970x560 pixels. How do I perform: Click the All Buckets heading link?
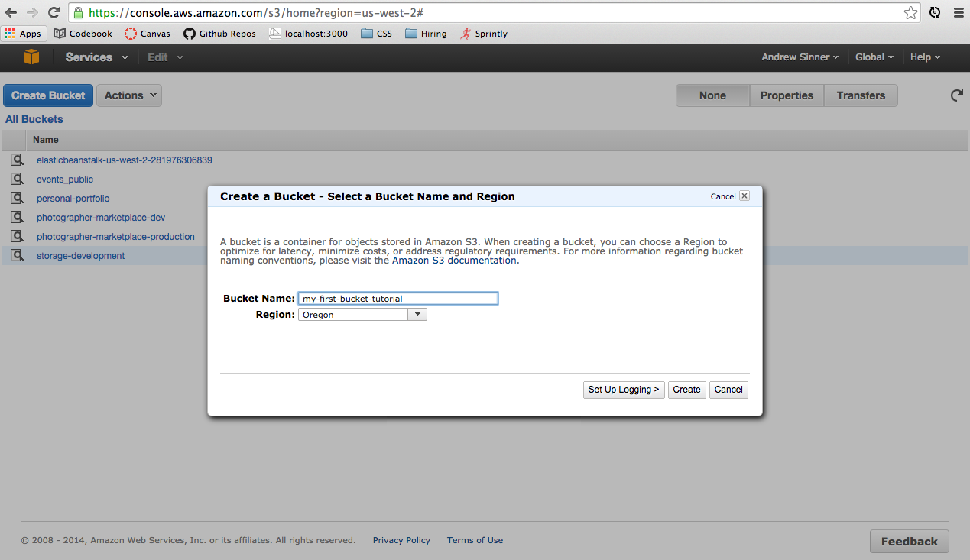click(x=34, y=119)
